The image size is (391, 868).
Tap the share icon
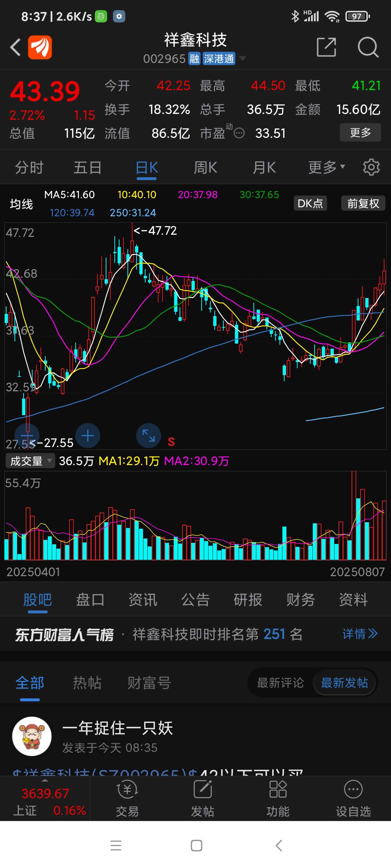click(x=327, y=47)
